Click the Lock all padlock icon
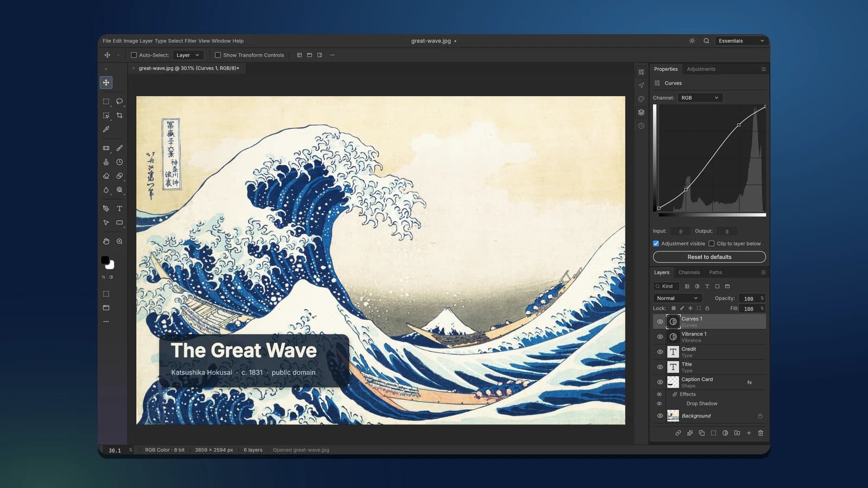Screen dimensions: 868x488 (707, 308)
